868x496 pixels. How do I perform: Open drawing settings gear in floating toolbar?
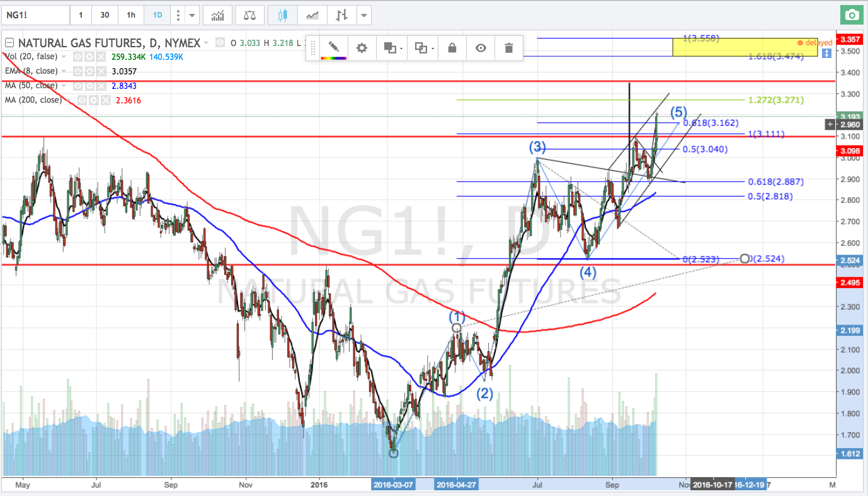pyautogui.click(x=362, y=48)
